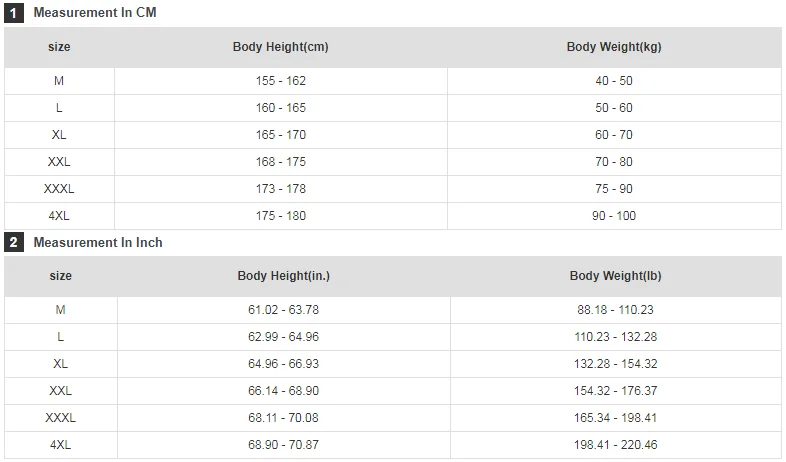Click the 4XL size cell in inch table

pos(60,445)
